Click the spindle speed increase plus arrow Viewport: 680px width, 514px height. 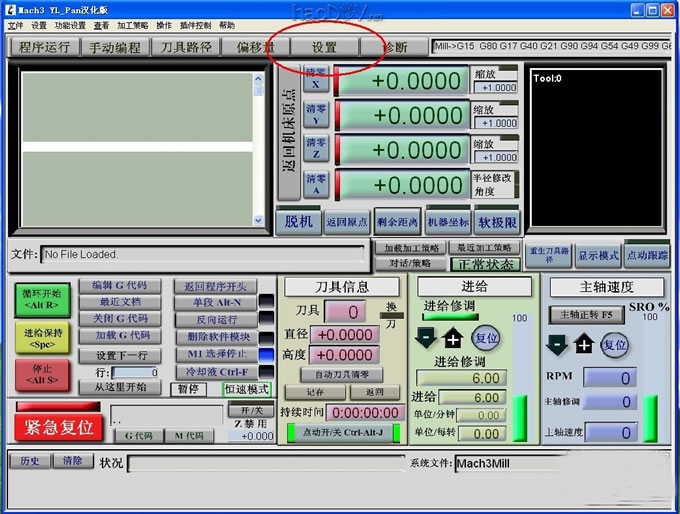pyautogui.click(x=584, y=345)
